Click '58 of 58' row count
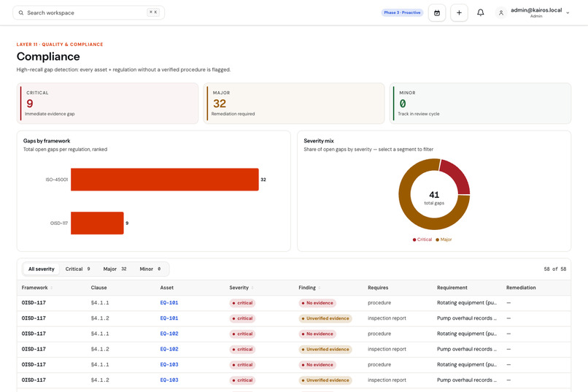Screen dimensions: 588x392 click(x=555, y=269)
